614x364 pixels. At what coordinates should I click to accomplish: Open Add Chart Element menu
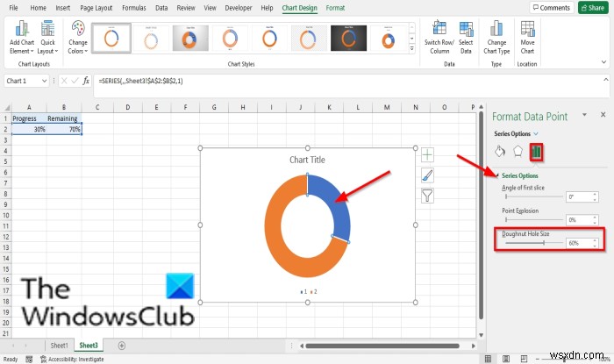coord(22,38)
